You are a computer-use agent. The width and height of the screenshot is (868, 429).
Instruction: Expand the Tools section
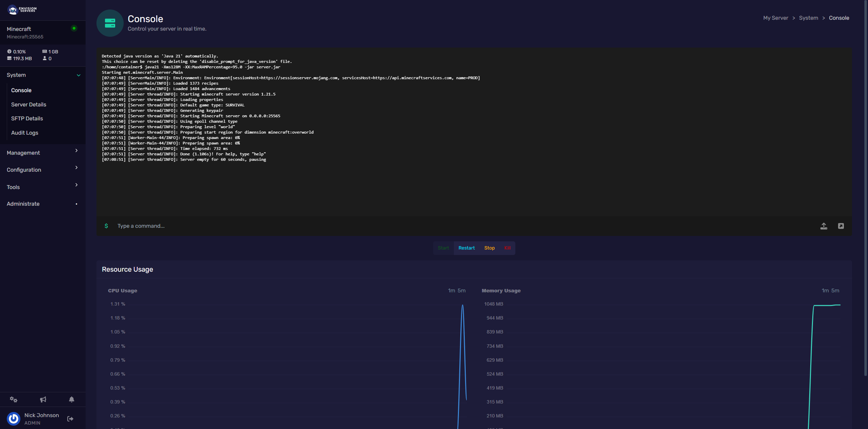43,187
